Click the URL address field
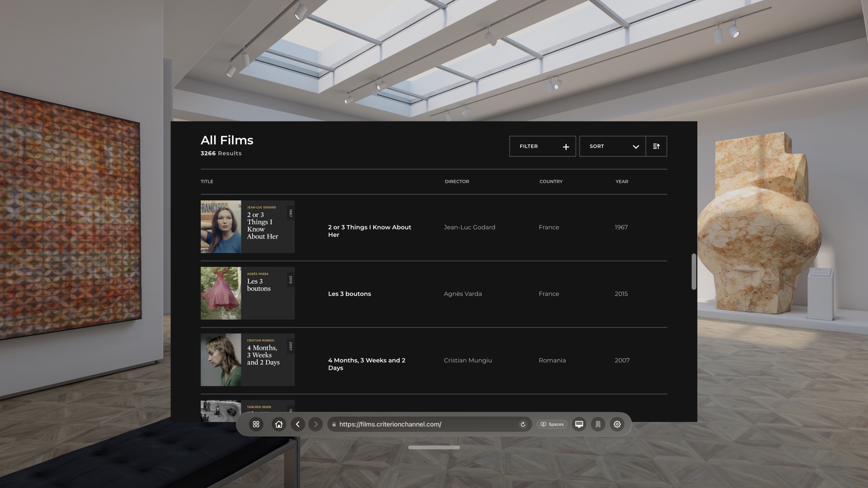868x488 pixels. click(x=429, y=424)
